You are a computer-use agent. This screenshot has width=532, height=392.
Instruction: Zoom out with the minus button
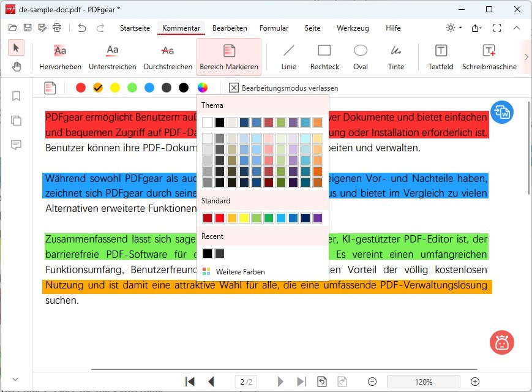point(372,382)
